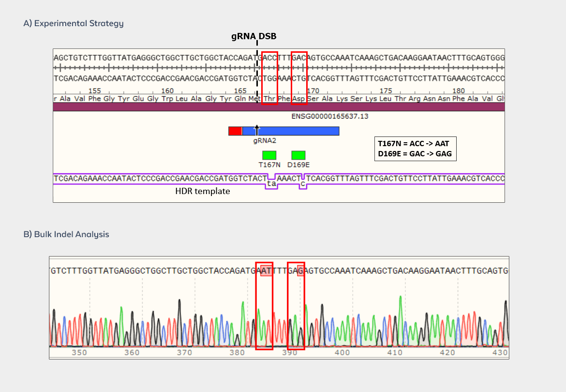
Task: Select the red box around ACC codon
Action: tap(269, 76)
